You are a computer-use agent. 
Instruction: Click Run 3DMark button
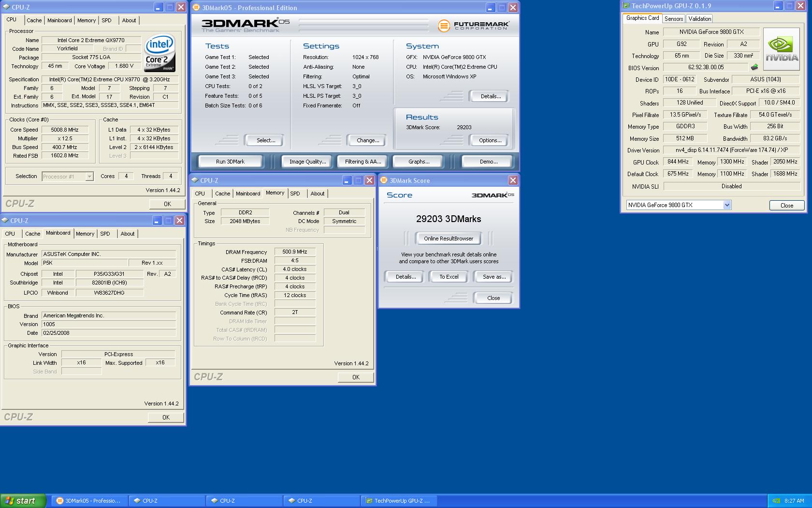230,162
